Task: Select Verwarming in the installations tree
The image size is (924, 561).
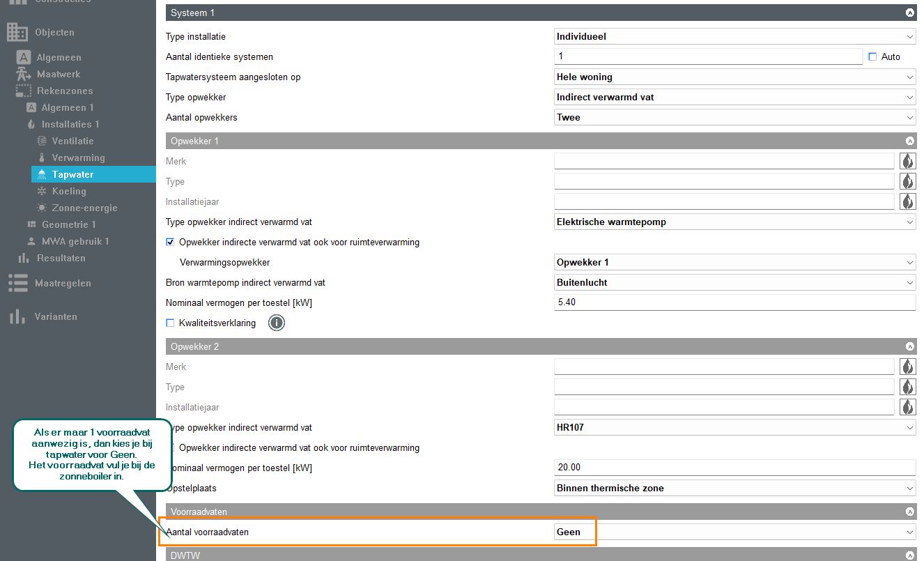Action: click(x=78, y=157)
